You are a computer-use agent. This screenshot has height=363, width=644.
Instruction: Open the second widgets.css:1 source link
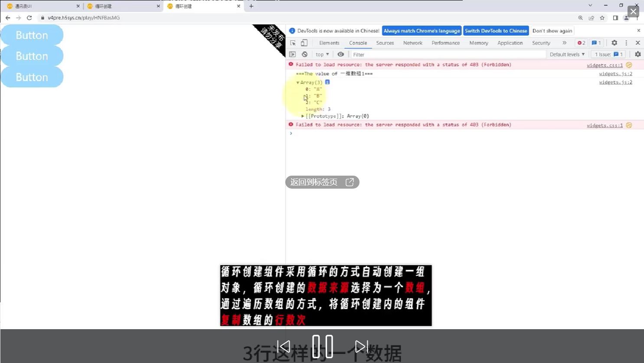coord(605,125)
